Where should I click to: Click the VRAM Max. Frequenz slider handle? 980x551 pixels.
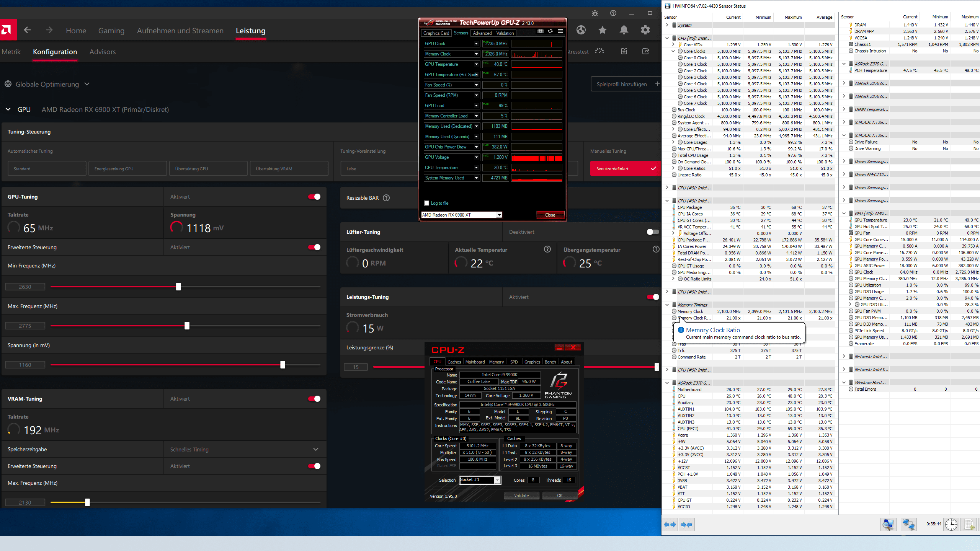point(87,502)
